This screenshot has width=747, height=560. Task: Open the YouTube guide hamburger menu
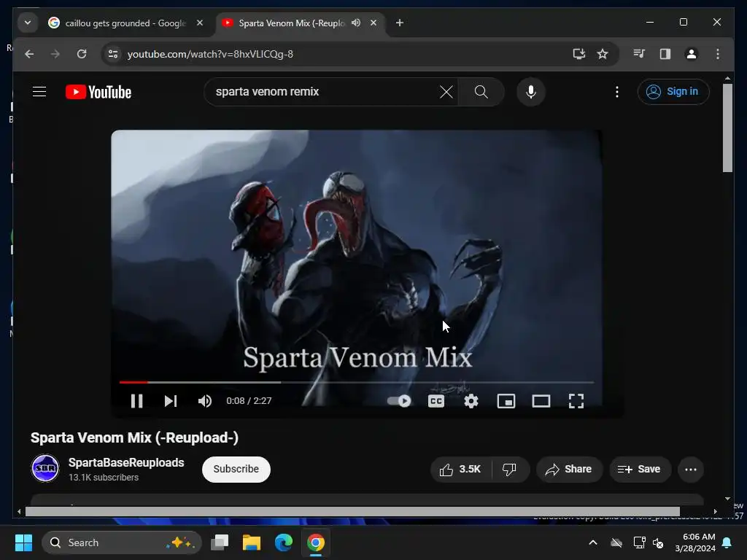coord(39,91)
